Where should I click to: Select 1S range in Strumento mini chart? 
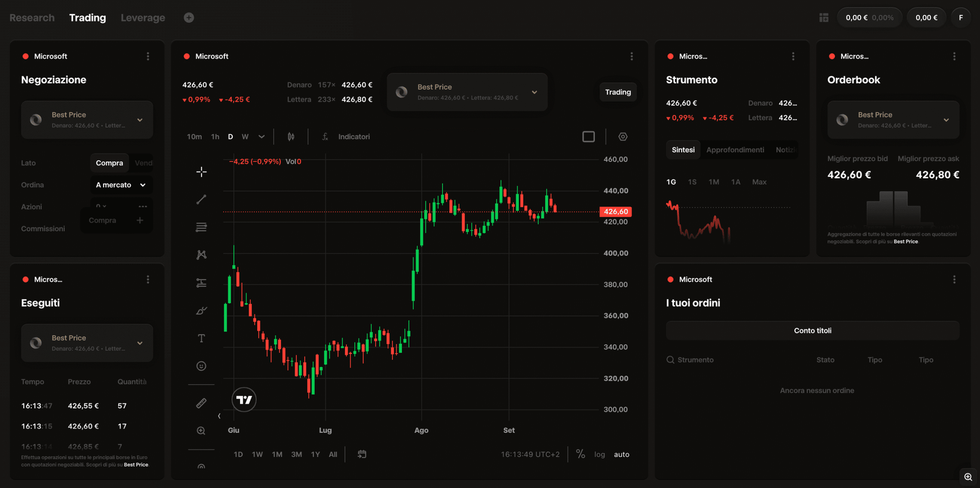click(692, 182)
